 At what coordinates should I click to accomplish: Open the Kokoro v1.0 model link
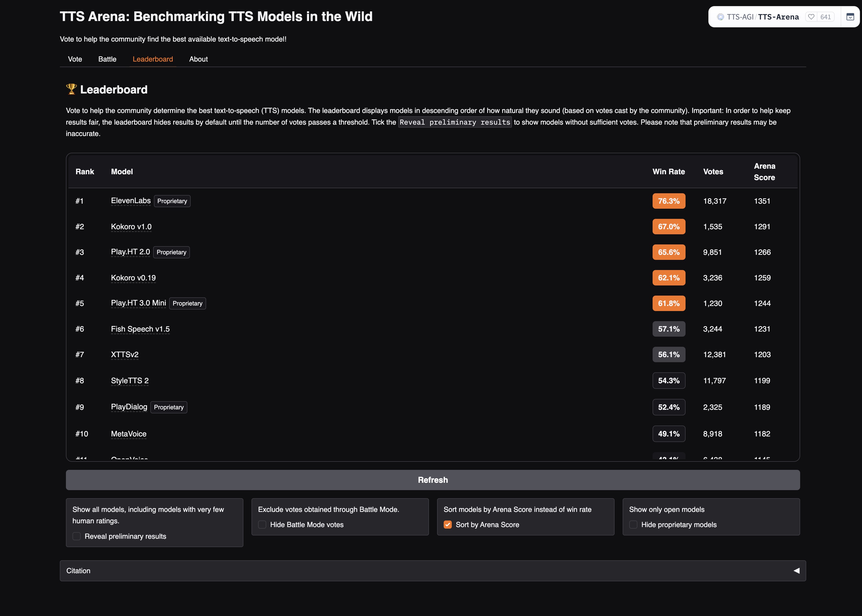click(131, 226)
